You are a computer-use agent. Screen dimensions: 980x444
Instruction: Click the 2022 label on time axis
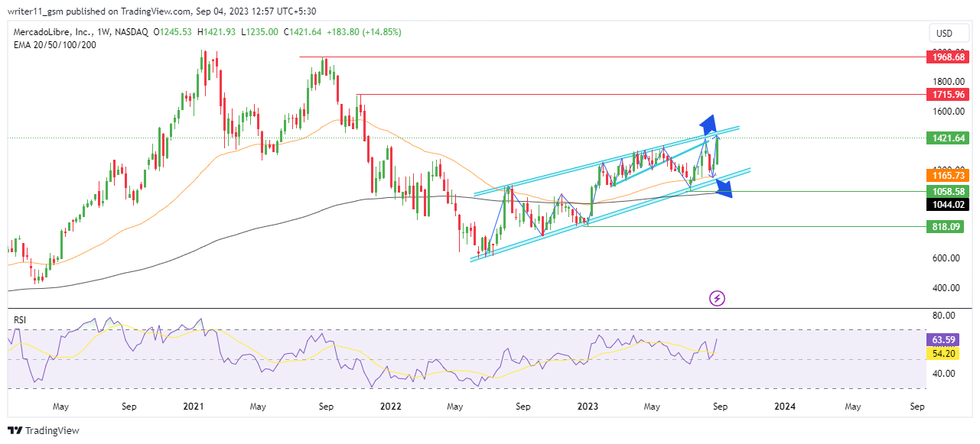coord(391,407)
